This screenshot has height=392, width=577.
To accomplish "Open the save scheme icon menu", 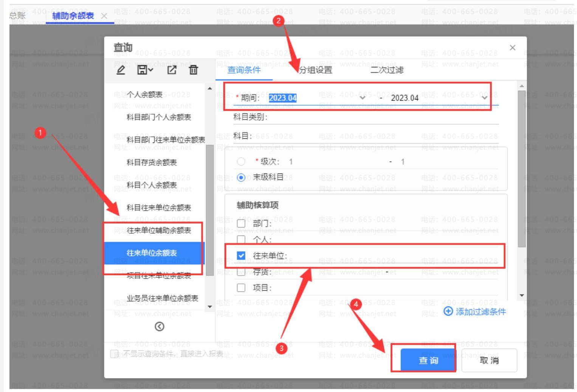I will click(x=145, y=70).
